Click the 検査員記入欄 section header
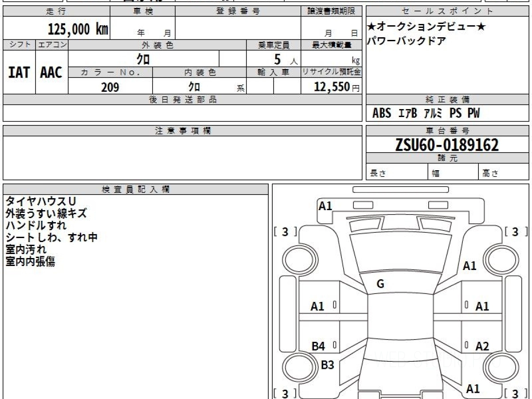 coord(136,189)
